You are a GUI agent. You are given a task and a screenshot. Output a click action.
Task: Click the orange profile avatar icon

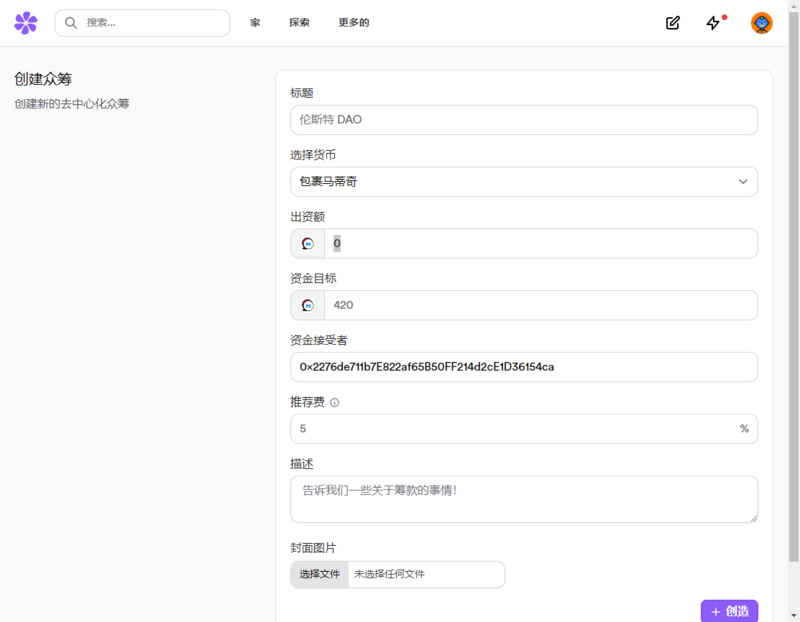(761, 22)
